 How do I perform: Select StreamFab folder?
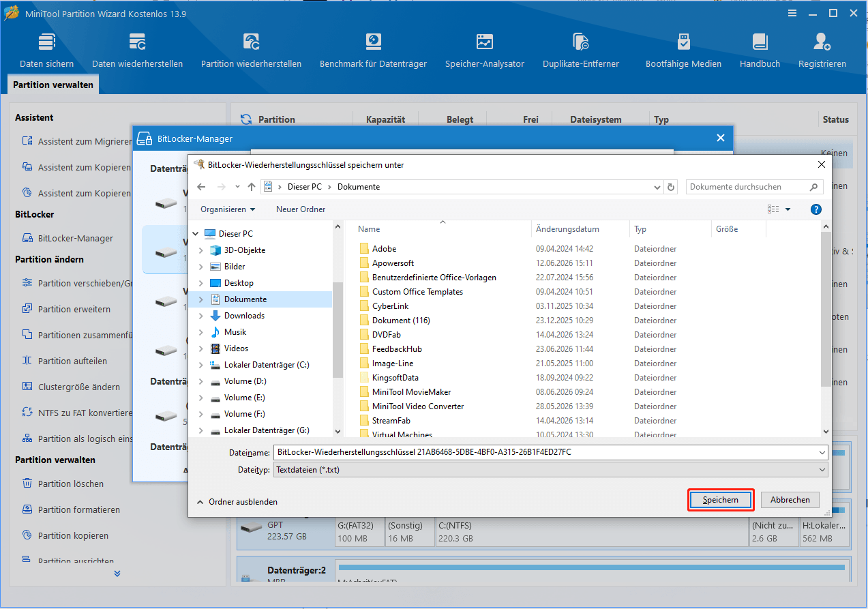click(x=391, y=421)
